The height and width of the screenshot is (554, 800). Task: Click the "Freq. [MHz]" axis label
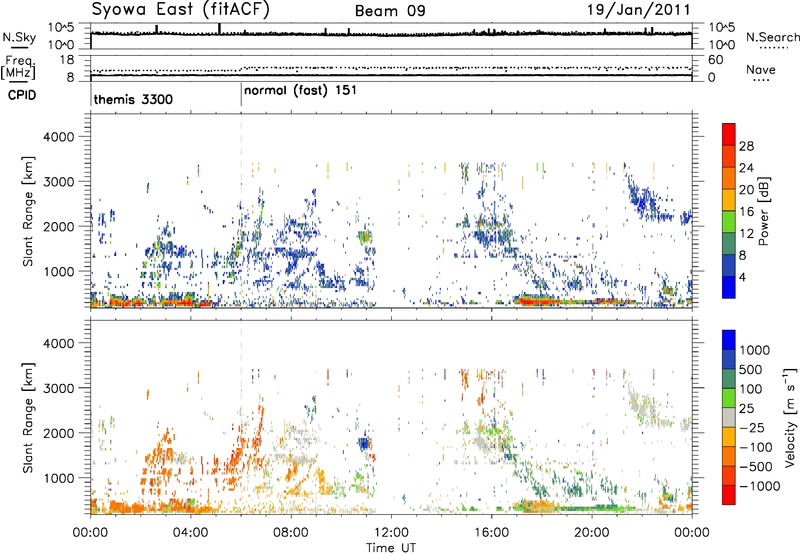click(x=18, y=68)
